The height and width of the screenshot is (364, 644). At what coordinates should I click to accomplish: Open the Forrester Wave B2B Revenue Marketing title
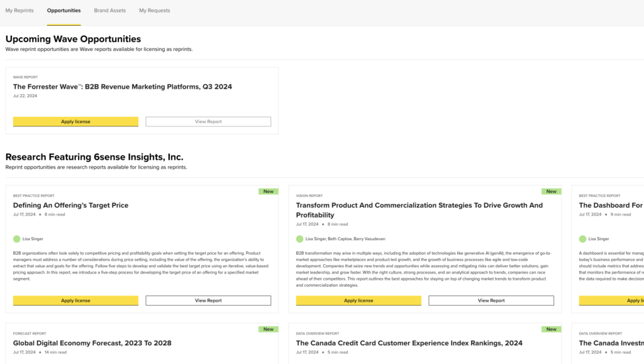[x=123, y=87]
